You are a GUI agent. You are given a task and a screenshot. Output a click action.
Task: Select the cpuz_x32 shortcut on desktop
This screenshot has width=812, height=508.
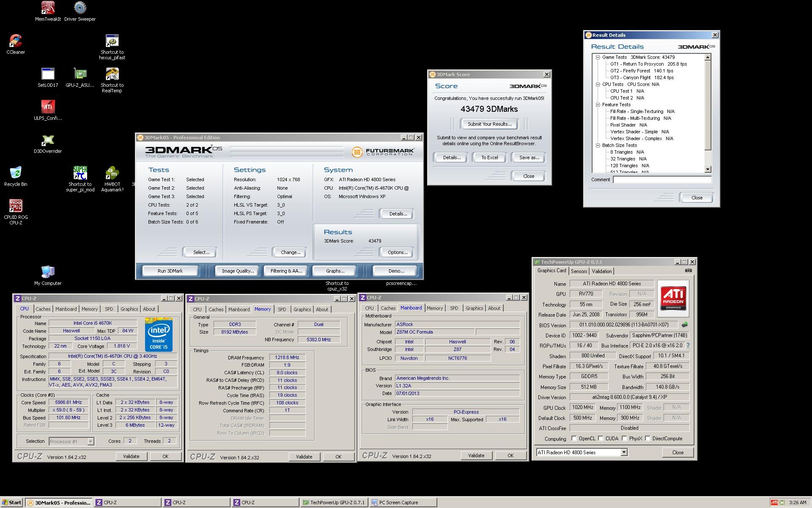(337, 286)
